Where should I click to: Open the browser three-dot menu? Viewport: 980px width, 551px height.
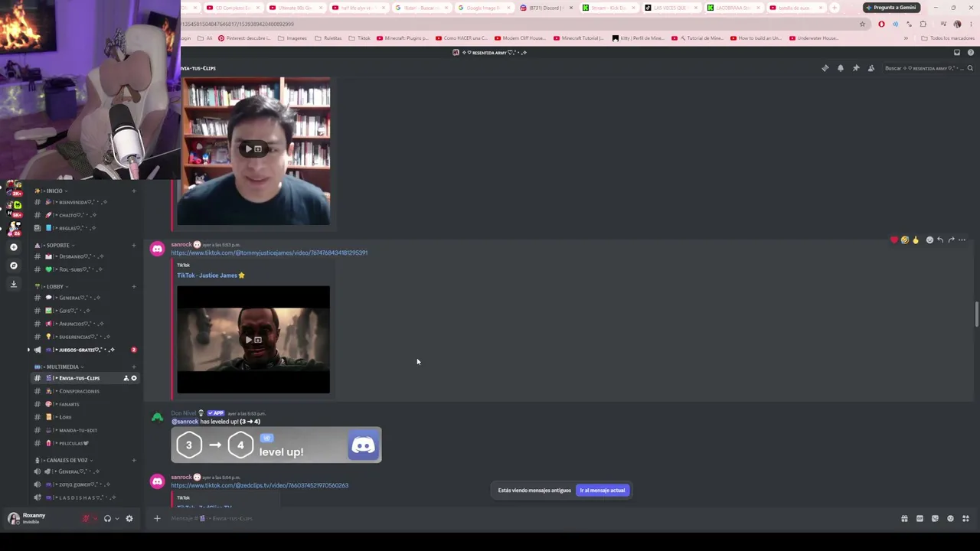click(970, 24)
